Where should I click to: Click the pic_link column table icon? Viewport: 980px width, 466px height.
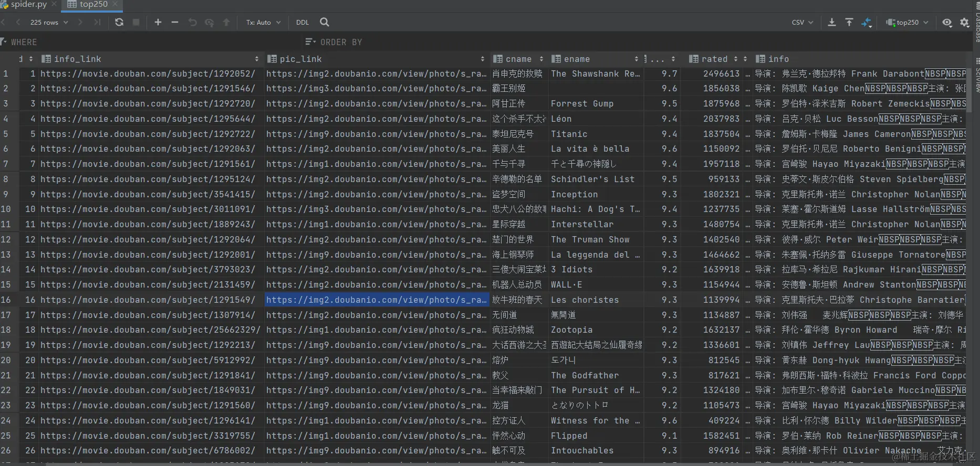coord(272,59)
